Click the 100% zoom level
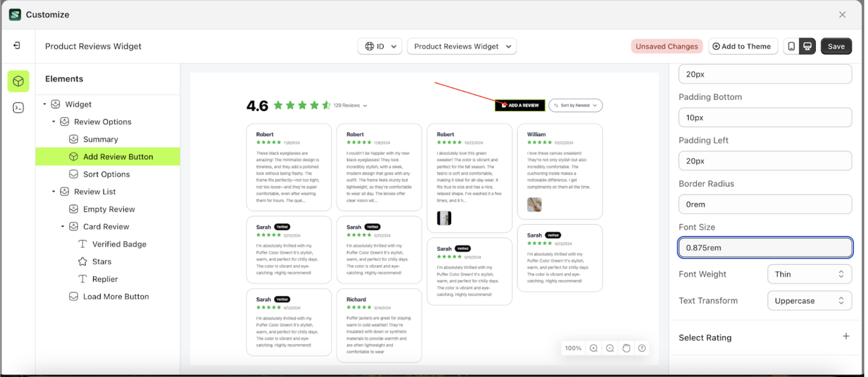Image resolution: width=868 pixels, height=377 pixels. [573, 348]
